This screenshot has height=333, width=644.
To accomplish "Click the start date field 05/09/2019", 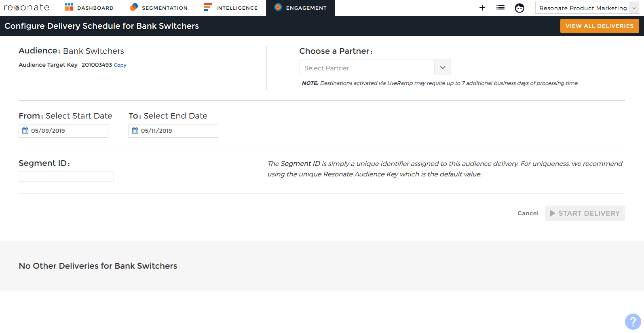I will (63, 131).
